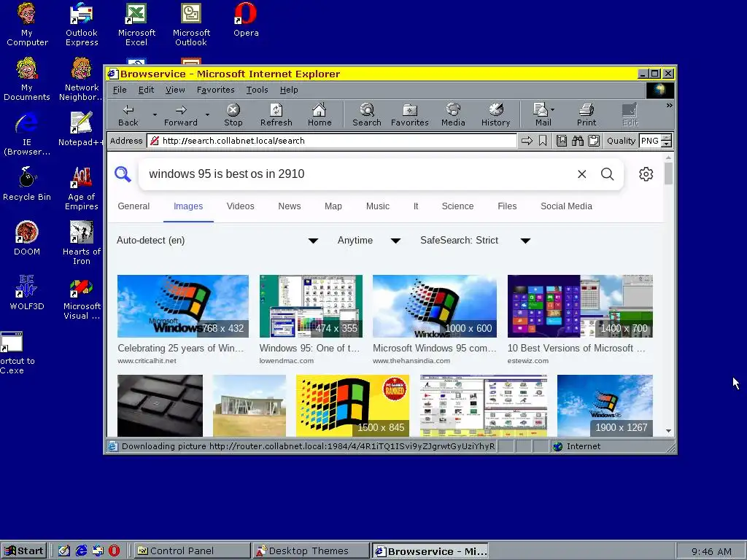Click the search query text field
This screenshot has height=560, width=747.
[357, 174]
